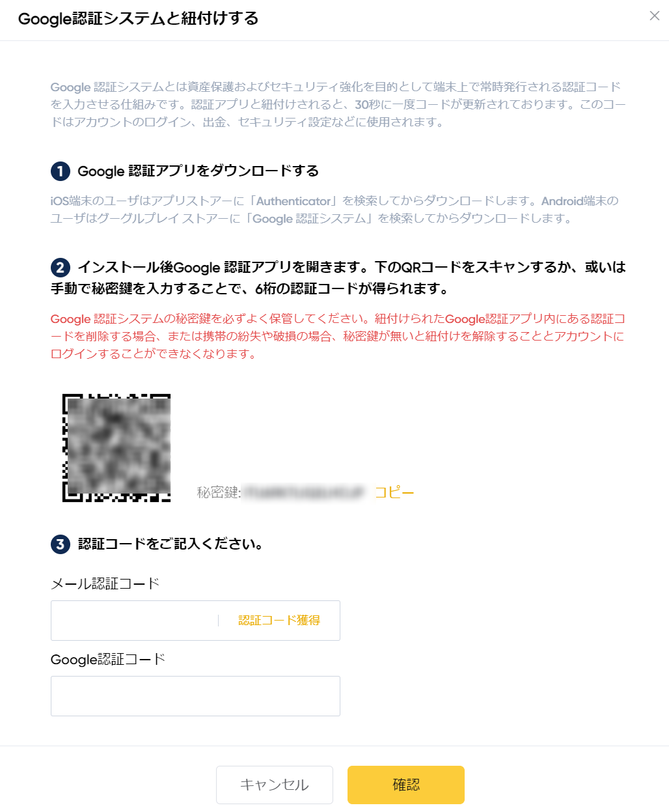Image resolution: width=669 pixels, height=812 pixels.
Task: Click the iOS Authenticator download instructions text
Action: (x=334, y=210)
